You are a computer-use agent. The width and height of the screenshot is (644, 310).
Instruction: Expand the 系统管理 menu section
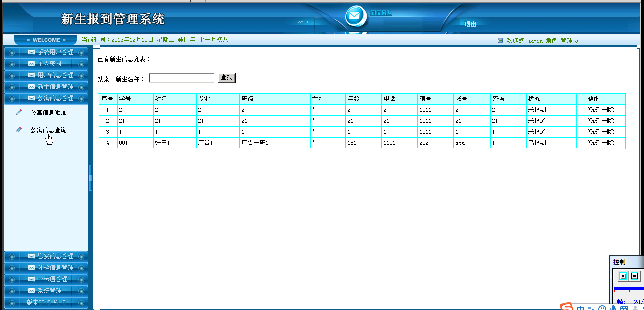pyautogui.click(x=46, y=291)
